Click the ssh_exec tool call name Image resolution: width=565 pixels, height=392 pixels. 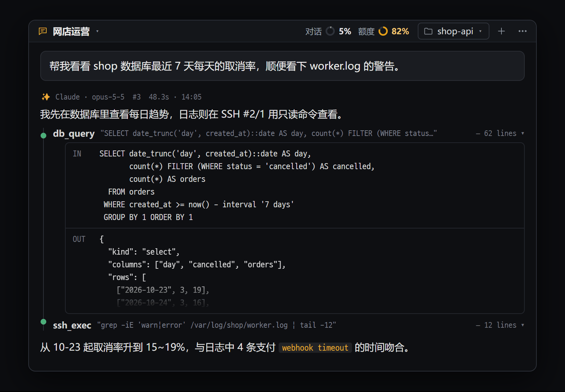click(72, 325)
